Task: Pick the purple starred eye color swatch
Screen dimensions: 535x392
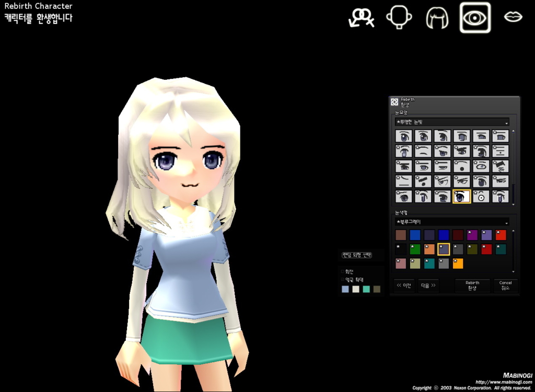Action: pyautogui.click(x=472, y=235)
